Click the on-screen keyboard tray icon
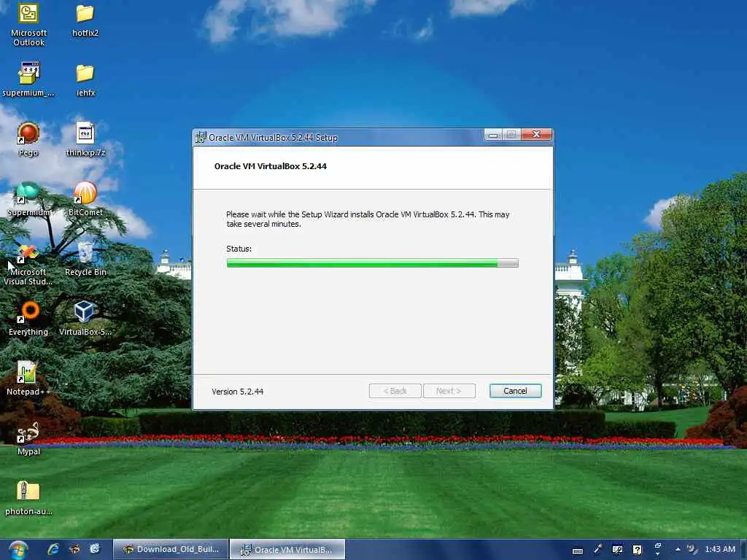The height and width of the screenshot is (560, 747). 578,551
